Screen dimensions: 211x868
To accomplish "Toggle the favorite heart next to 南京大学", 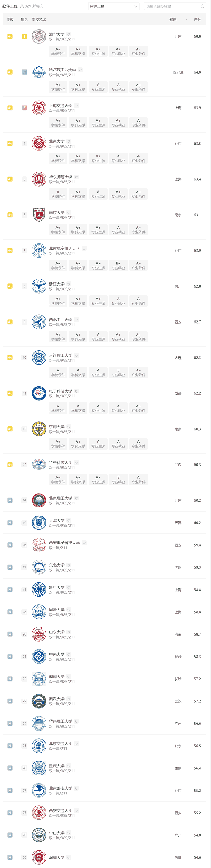I will coord(69,213).
